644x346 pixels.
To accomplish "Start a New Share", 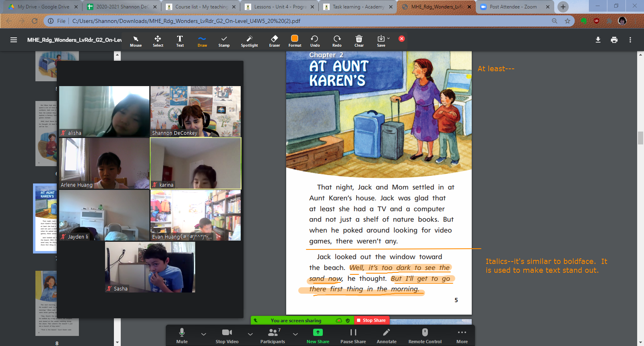I will tap(318, 336).
